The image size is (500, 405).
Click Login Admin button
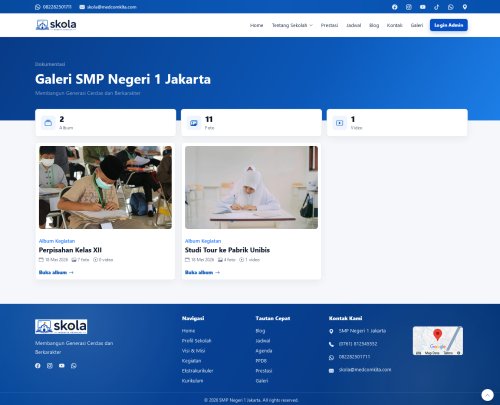click(449, 25)
